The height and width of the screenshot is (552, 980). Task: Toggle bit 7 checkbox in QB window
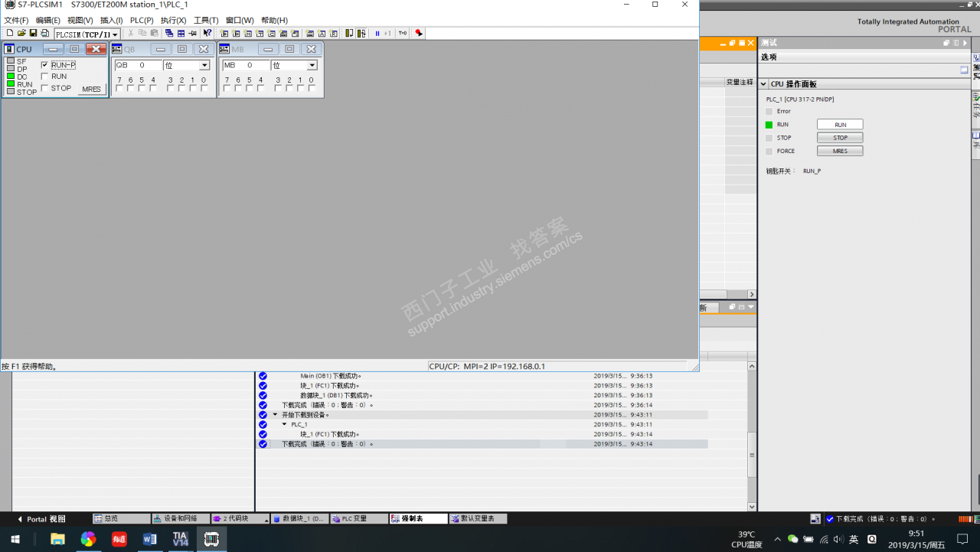pos(119,88)
